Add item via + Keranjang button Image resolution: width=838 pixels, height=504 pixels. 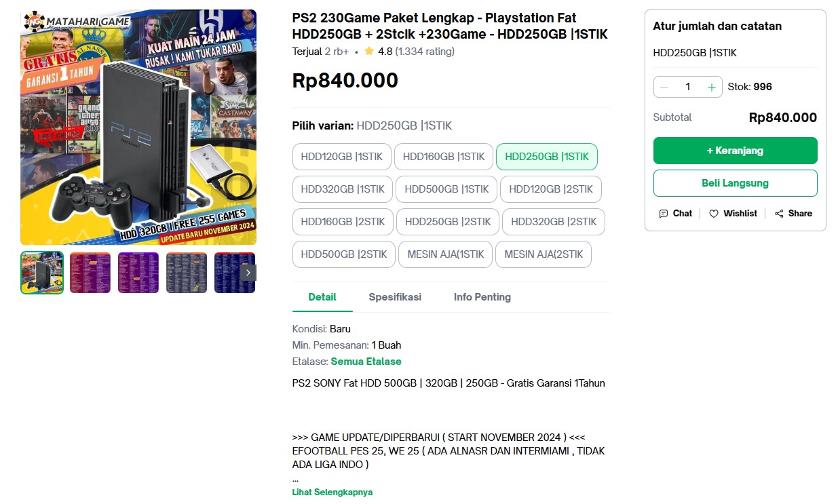[735, 151]
